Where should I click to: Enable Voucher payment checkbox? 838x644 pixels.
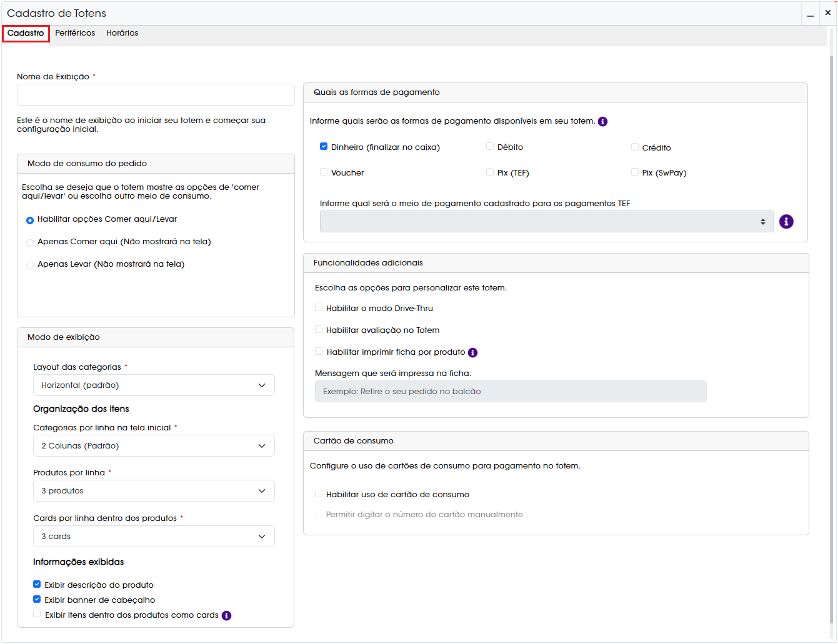324,172
